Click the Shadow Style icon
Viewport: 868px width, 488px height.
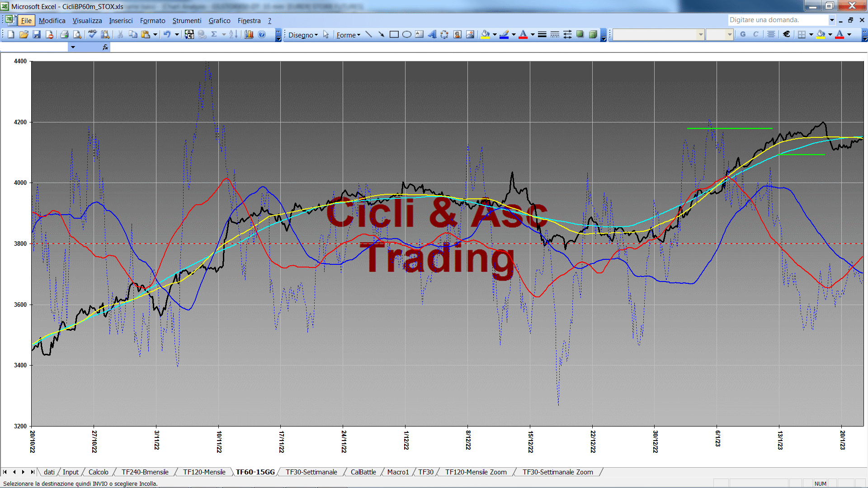pos(580,35)
